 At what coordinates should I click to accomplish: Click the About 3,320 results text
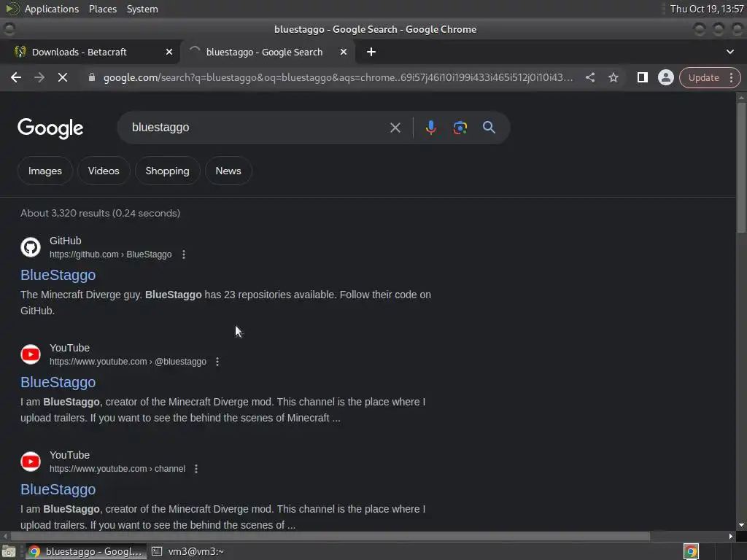100,214
